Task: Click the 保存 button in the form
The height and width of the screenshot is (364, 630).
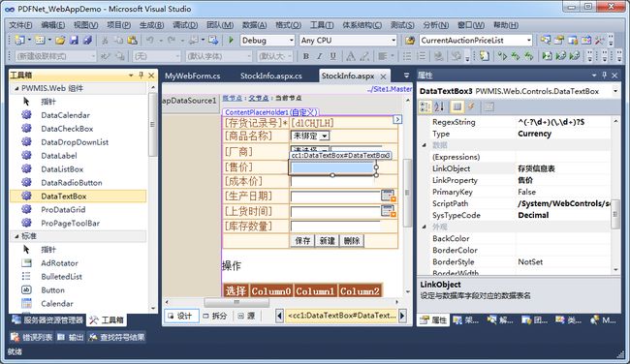Action: click(302, 241)
